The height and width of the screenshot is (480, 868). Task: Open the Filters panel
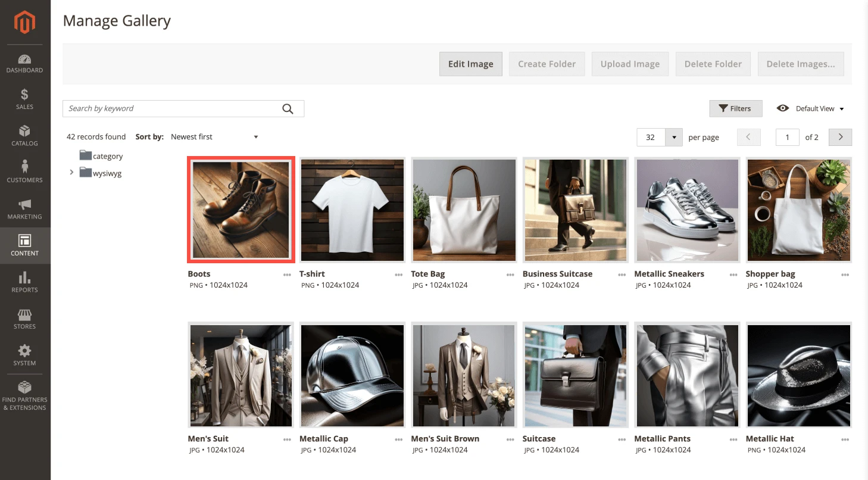coord(736,108)
